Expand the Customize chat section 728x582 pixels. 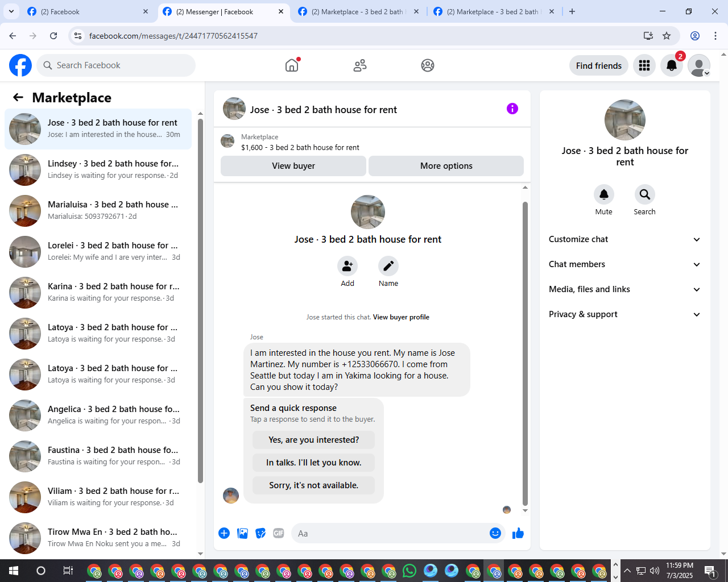tap(624, 239)
